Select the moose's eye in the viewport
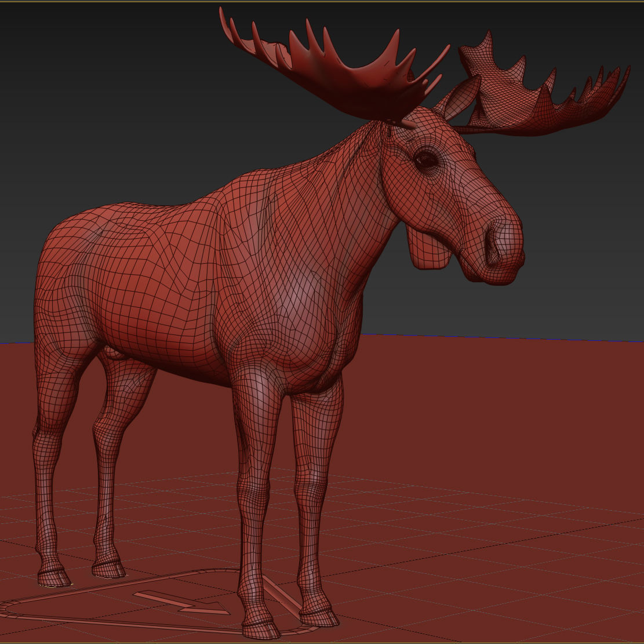Viewport: 644px width, 644px height. tap(426, 161)
